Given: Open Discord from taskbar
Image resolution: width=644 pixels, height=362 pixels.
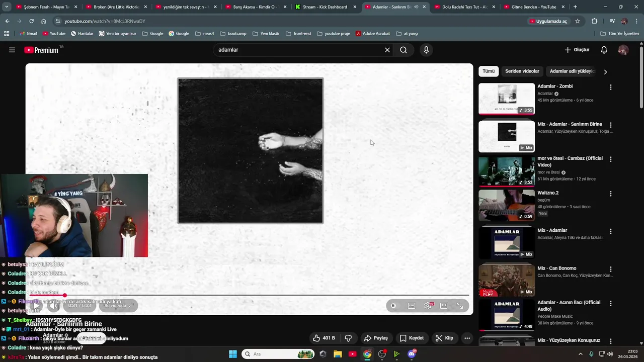Looking at the screenshot, I should (412, 354).
